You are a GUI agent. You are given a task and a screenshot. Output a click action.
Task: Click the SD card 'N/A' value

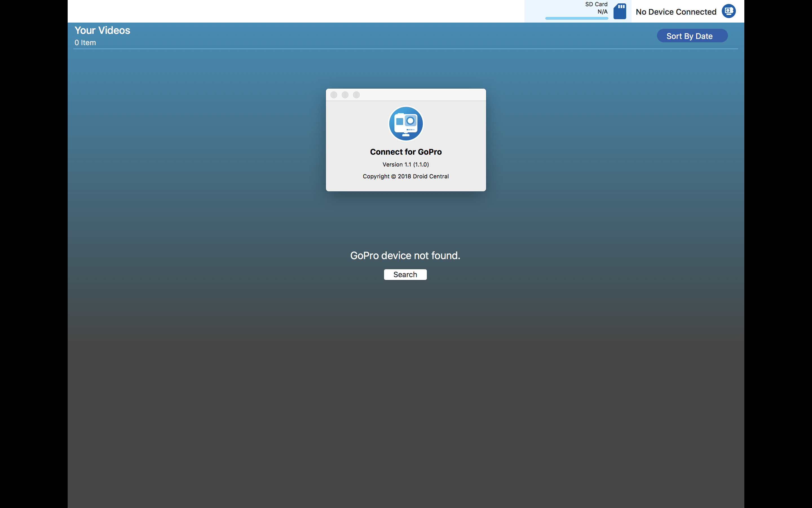click(x=602, y=11)
